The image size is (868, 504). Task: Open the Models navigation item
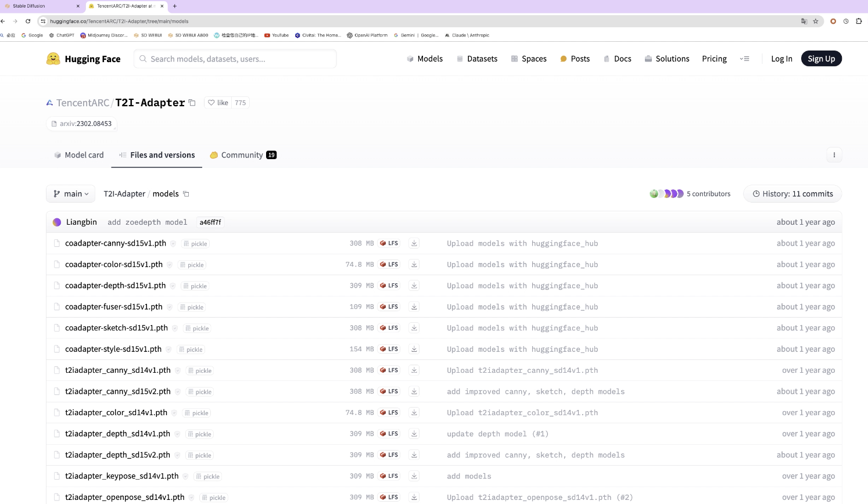coord(425,59)
